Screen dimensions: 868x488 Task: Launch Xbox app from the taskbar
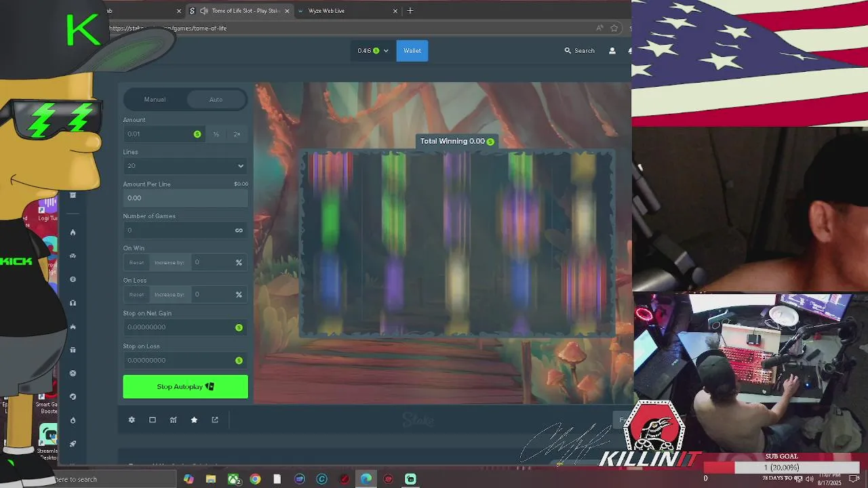click(233, 479)
